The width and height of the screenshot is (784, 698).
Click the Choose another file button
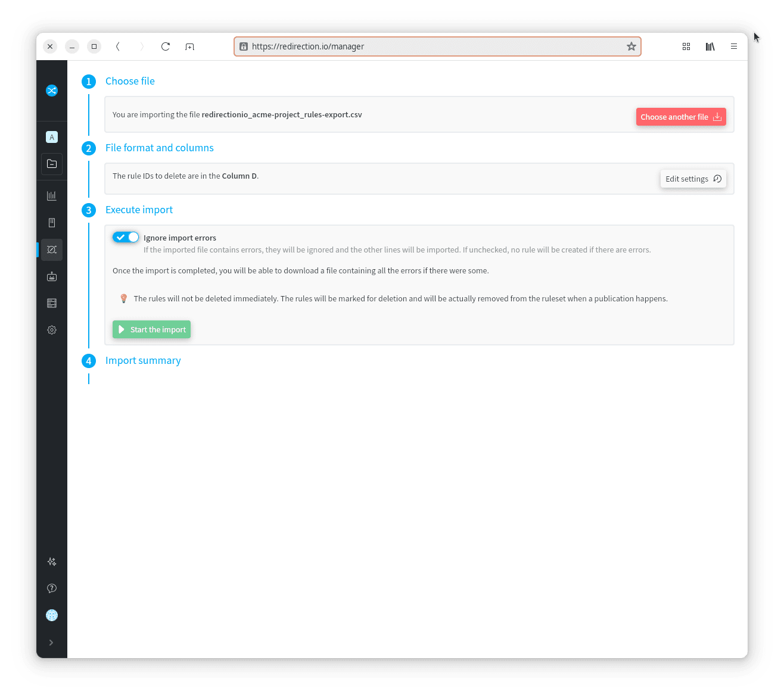pyautogui.click(x=681, y=117)
